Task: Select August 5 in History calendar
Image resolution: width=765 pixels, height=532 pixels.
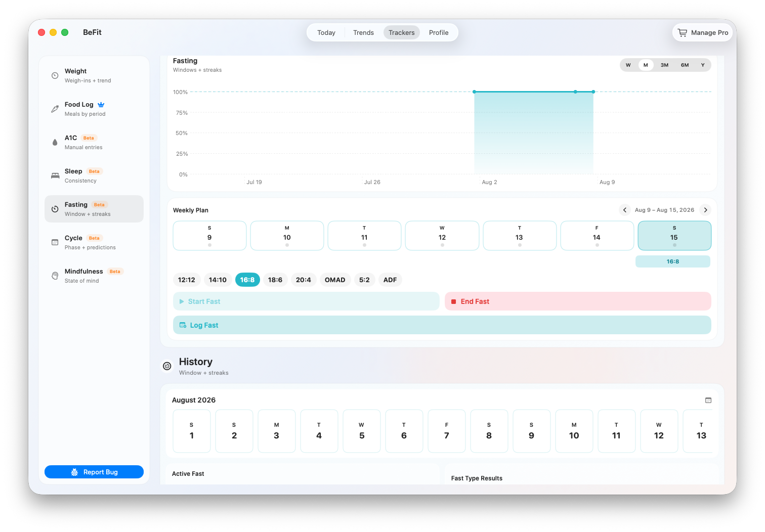Action: 362,431
